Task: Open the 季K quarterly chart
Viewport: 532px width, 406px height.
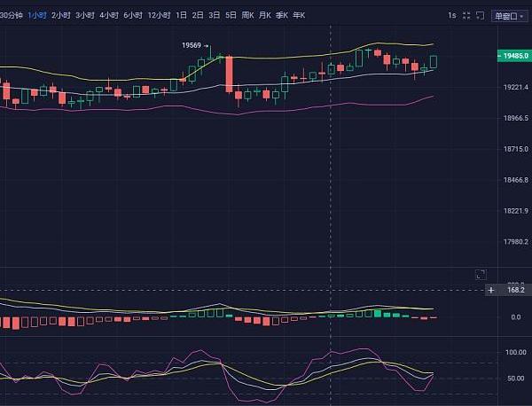Action: 282,15
